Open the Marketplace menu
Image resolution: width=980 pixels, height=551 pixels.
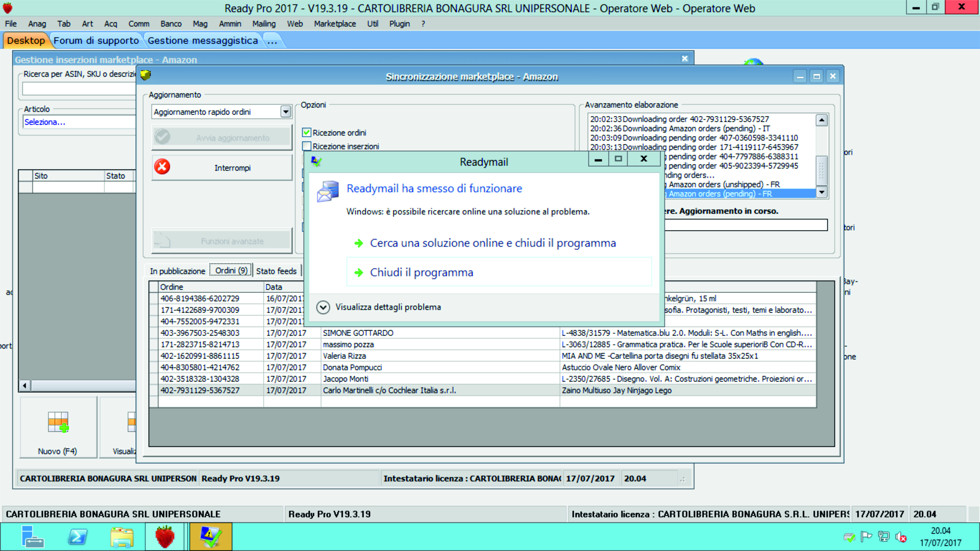coord(334,24)
